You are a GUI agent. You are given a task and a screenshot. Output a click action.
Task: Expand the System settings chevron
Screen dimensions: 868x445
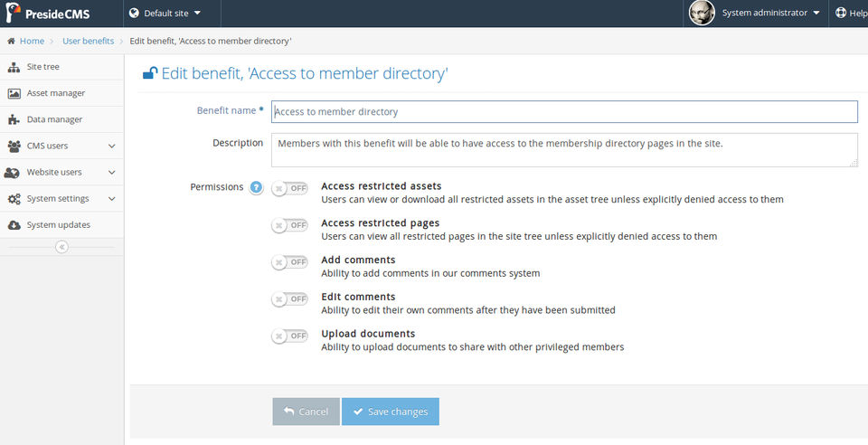pos(112,199)
